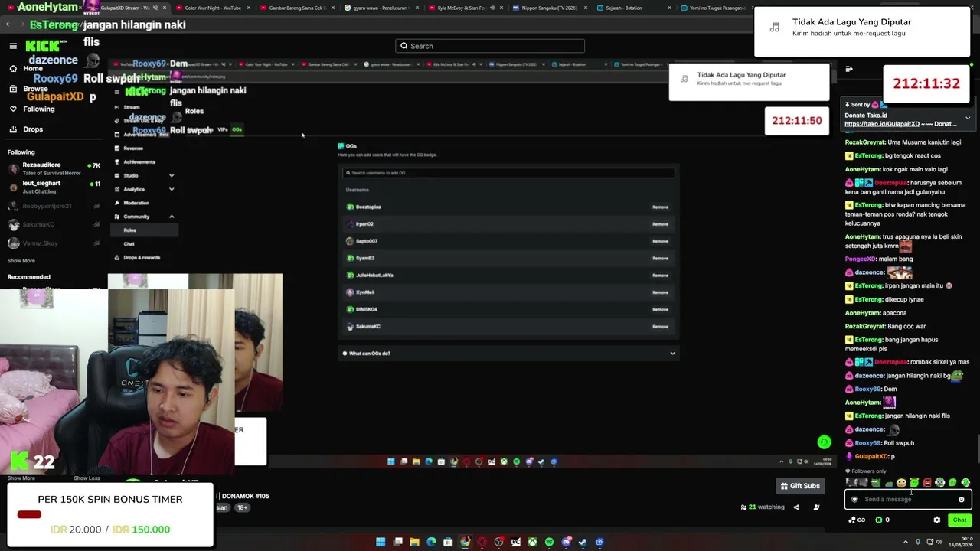Open File Explorer from the taskbar
The image size is (980, 551).
(x=415, y=543)
